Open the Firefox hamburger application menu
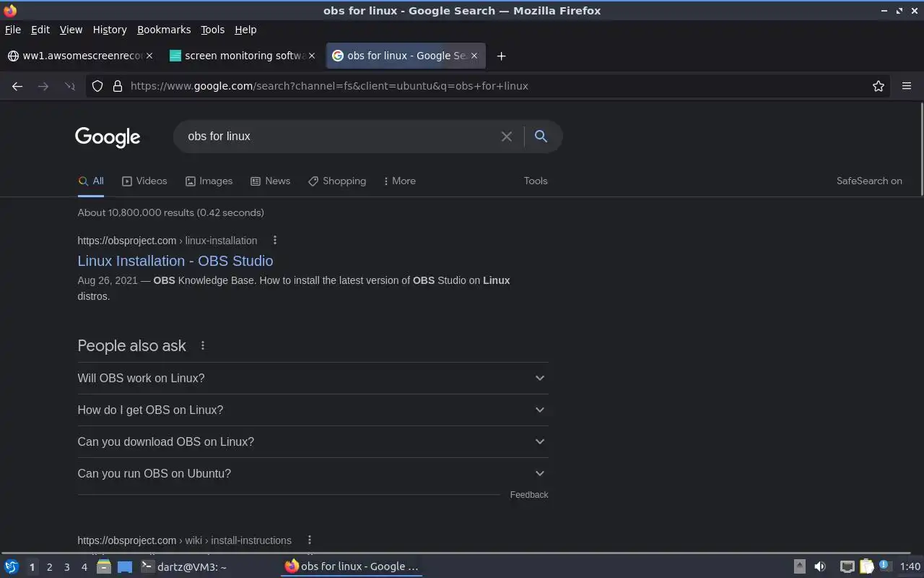Image resolution: width=924 pixels, height=578 pixels. [907, 86]
